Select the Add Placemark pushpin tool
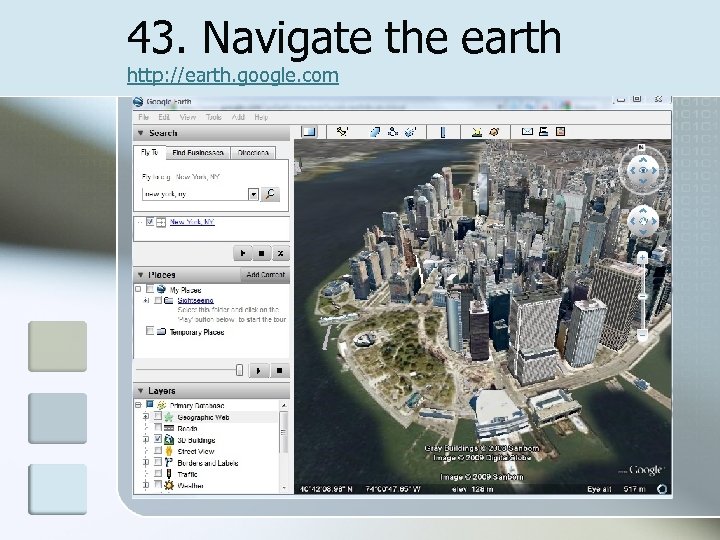 342,132
